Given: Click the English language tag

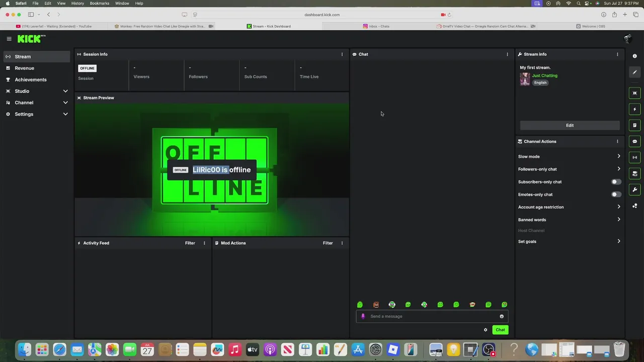Looking at the screenshot, I should [540, 82].
